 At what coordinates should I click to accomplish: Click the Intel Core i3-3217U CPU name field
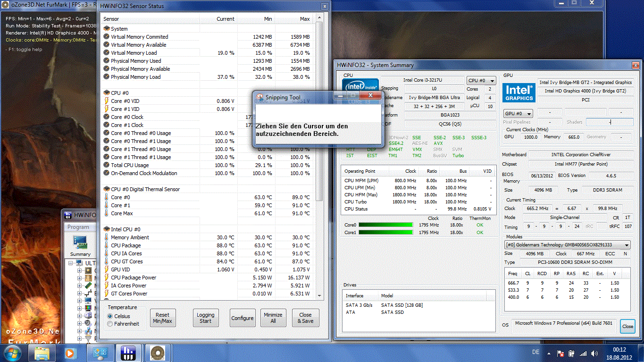coord(424,81)
